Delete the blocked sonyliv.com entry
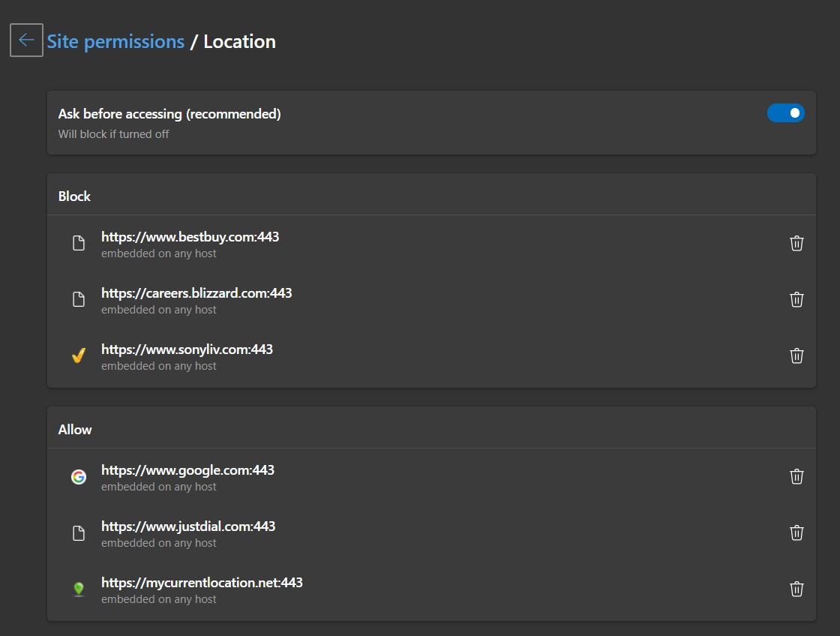Image resolution: width=840 pixels, height=636 pixels. (796, 355)
